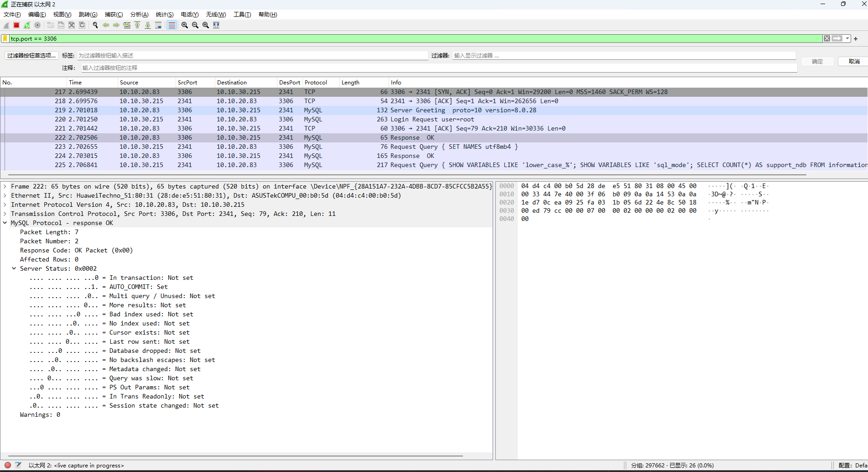Open the display filter history dropdown

point(847,39)
